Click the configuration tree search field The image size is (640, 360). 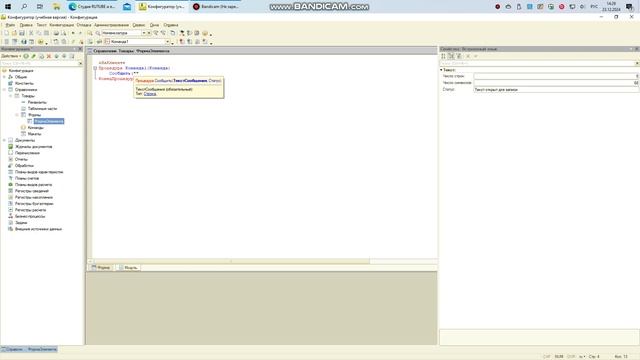(39, 63)
